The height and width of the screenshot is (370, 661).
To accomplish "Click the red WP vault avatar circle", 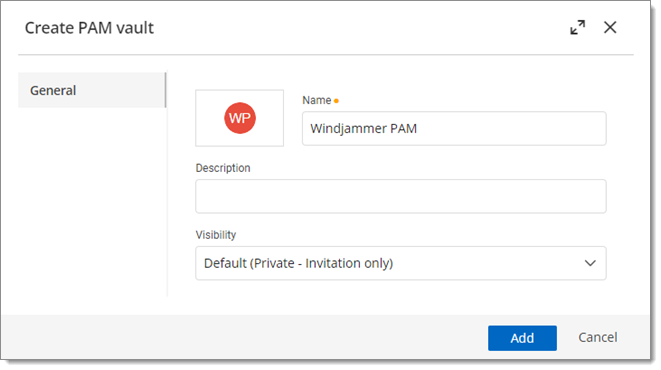I will tap(240, 118).
